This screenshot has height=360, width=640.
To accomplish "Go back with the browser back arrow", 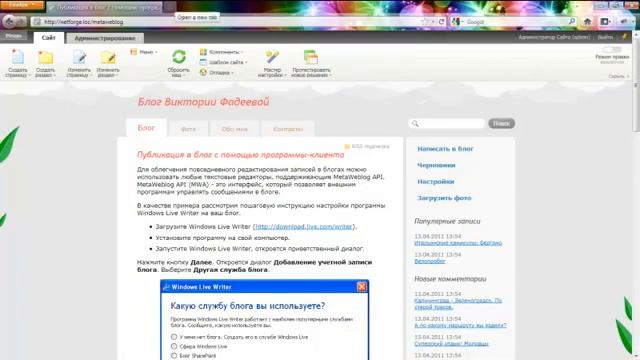I will coord(9,21).
